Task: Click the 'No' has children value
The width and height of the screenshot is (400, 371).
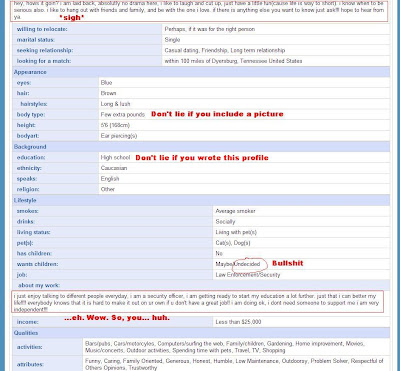Action: click(x=219, y=254)
